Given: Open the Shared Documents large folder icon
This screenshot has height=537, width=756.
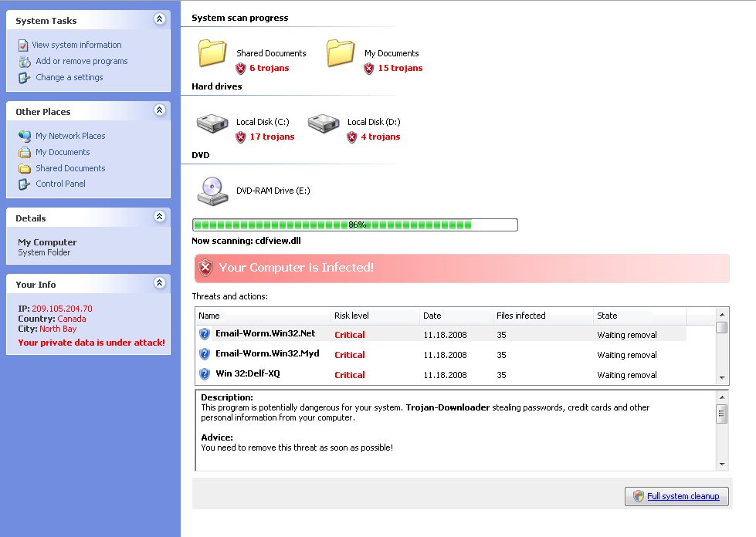Looking at the screenshot, I should point(212,53).
